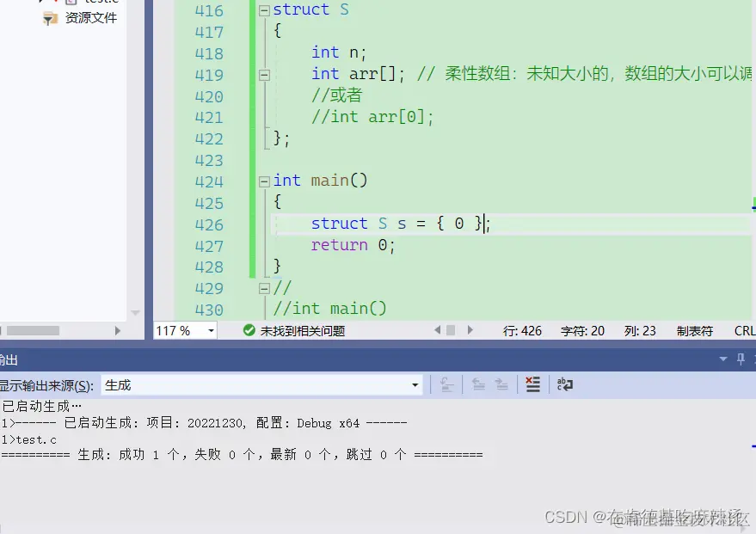Click the clear all output icon
756x534 pixels.
[x=532, y=384]
